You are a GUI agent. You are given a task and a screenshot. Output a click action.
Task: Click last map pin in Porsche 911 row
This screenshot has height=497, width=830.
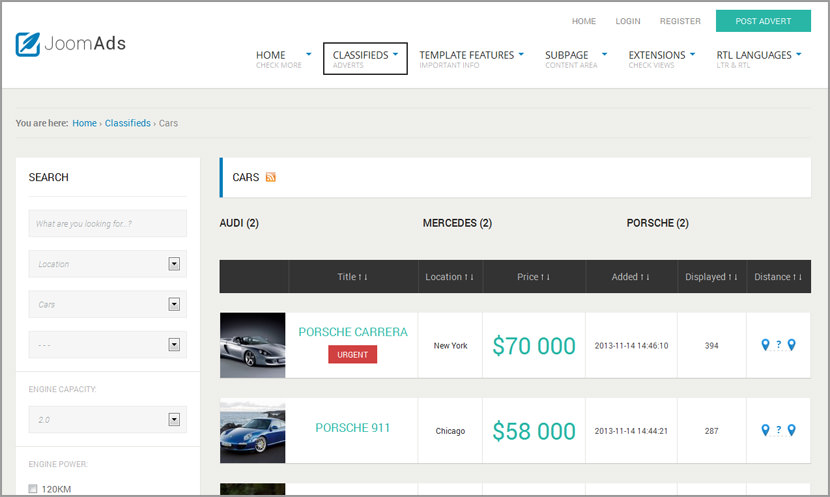(791, 430)
